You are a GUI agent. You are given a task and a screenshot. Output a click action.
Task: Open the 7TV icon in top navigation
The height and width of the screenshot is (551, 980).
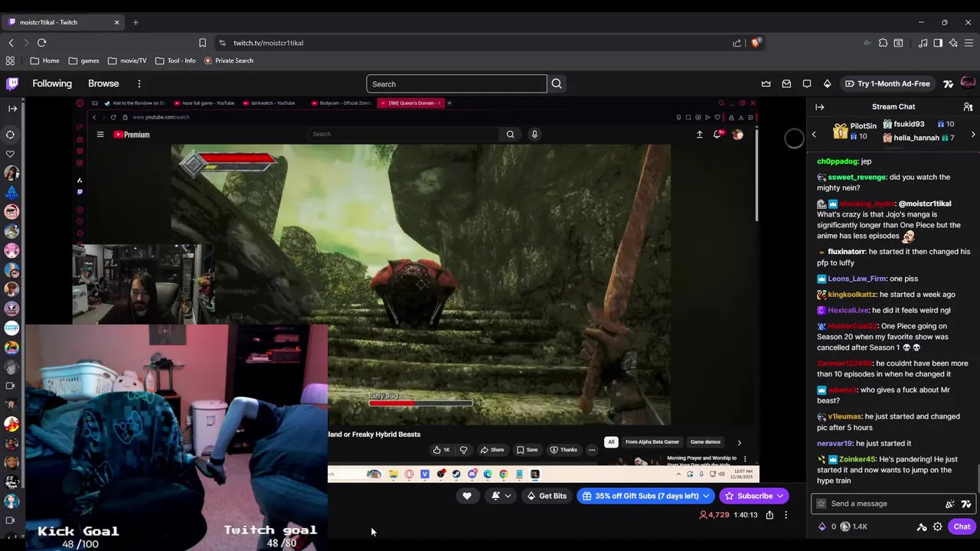tap(949, 83)
